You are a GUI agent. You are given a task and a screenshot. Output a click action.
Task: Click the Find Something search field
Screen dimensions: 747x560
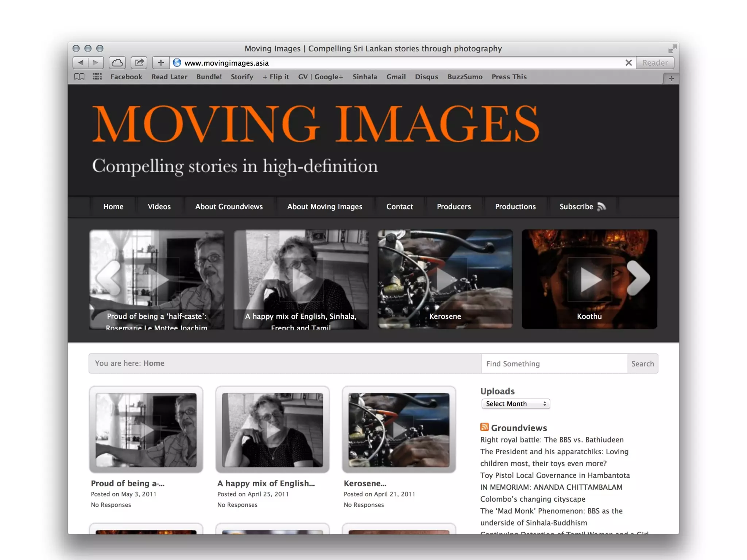(x=554, y=363)
